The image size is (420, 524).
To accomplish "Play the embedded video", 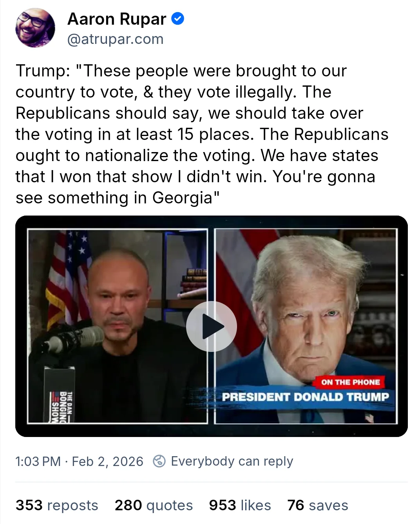I will (211, 326).
